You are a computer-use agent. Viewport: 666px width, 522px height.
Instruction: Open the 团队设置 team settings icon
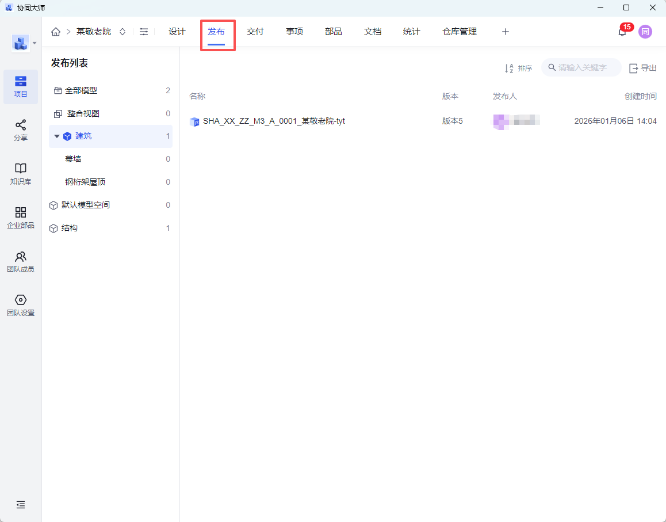tap(20, 305)
